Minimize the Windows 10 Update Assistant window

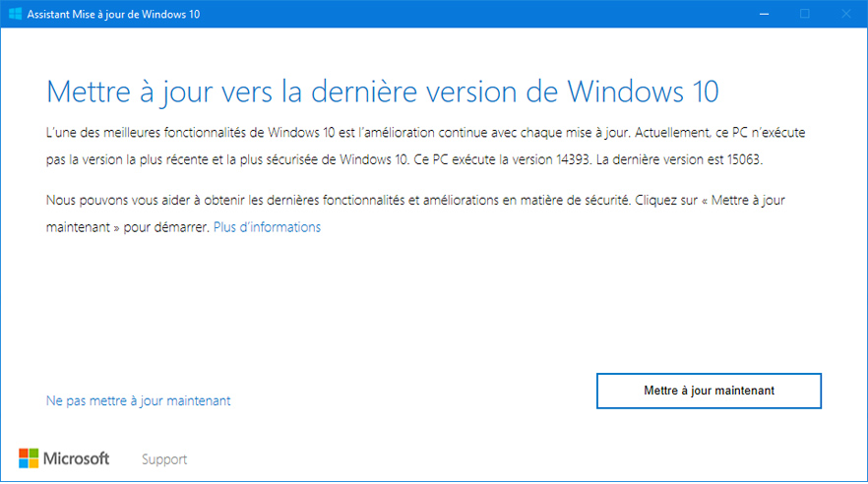tap(764, 14)
